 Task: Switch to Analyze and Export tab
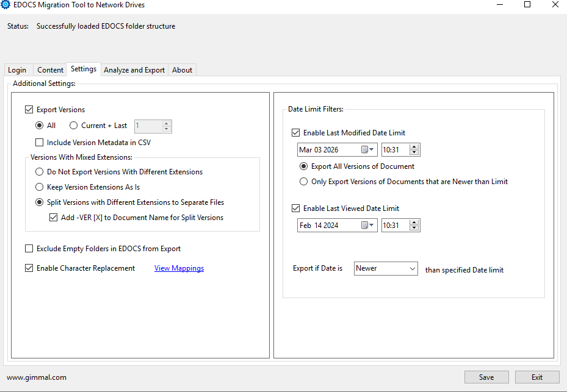(134, 70)
